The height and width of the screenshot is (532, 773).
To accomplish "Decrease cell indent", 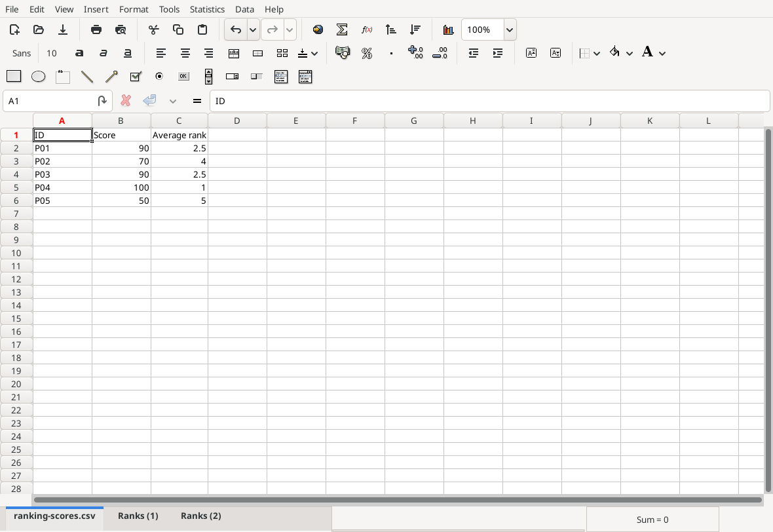I will (x=473, y=53).
